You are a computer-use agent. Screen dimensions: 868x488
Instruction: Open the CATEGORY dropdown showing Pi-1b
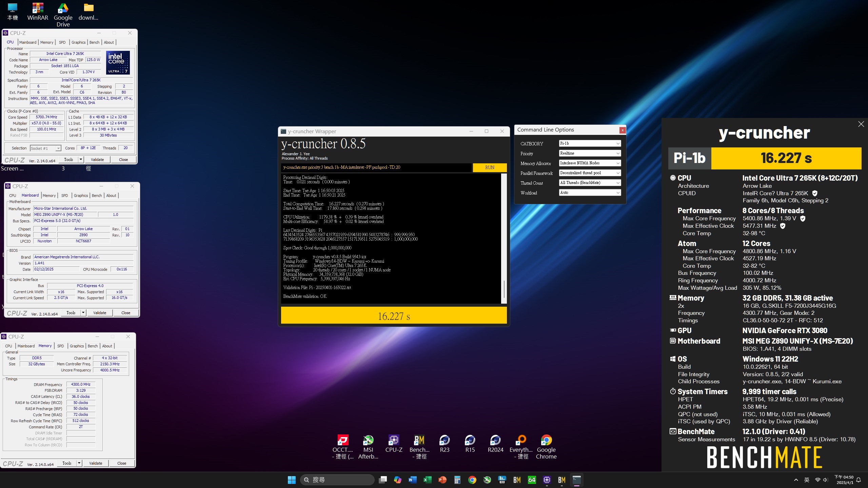tap(590, 144)
